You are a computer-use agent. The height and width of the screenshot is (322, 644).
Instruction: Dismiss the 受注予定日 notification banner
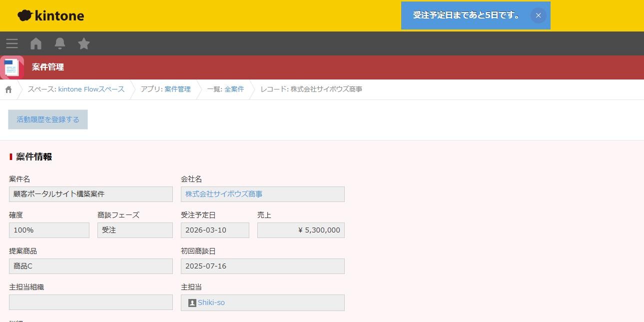point(538,15)
